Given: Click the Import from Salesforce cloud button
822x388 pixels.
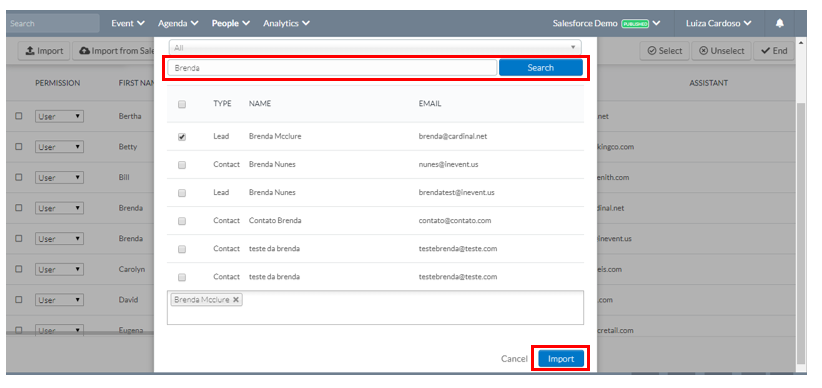Looking at the screenshot, I should point(113,51).
